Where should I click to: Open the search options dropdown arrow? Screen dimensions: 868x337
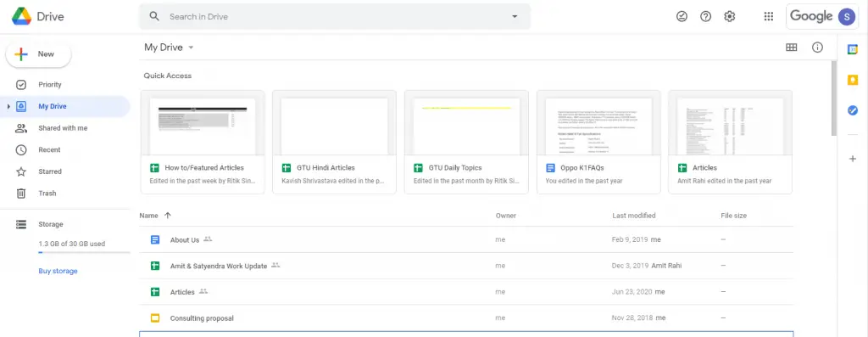(515, 17)
